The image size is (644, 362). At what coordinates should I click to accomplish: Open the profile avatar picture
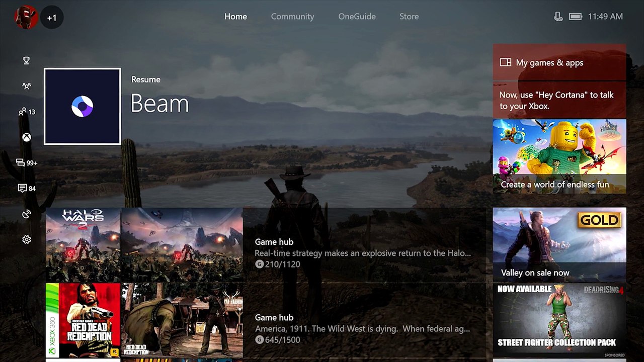click(26, 17)
